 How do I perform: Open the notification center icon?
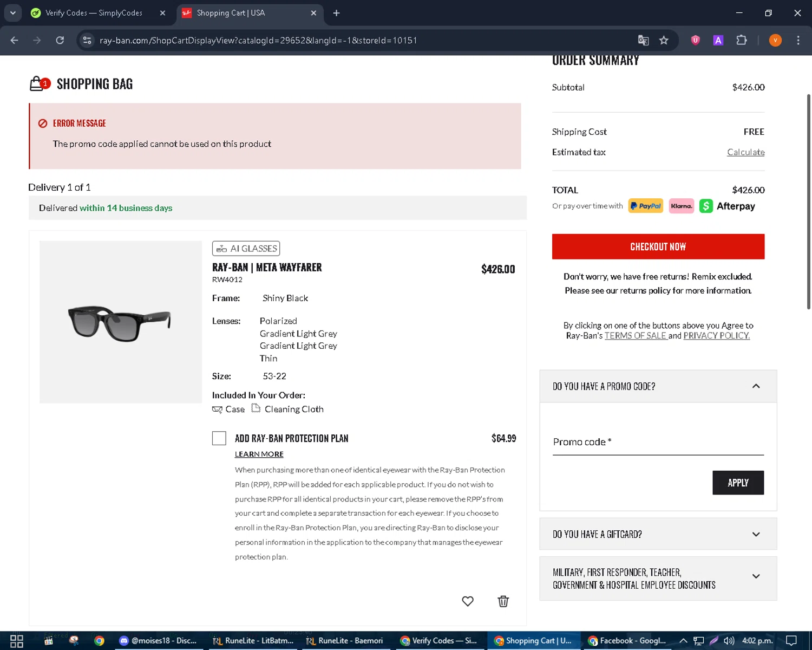point(791,641)
